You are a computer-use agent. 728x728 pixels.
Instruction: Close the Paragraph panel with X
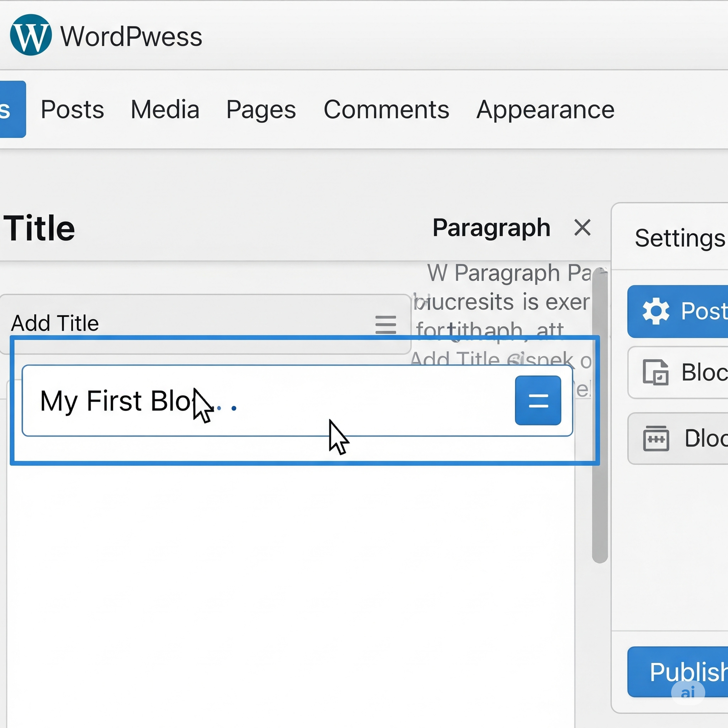click(582, 227)
